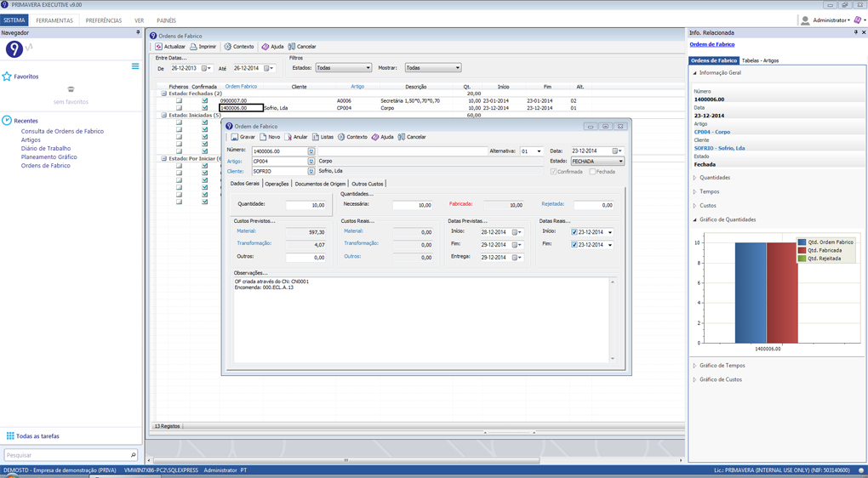Switch to the Operações tab
The width and height of the screenshot is (868, 478).
click(x=277, y=184)
